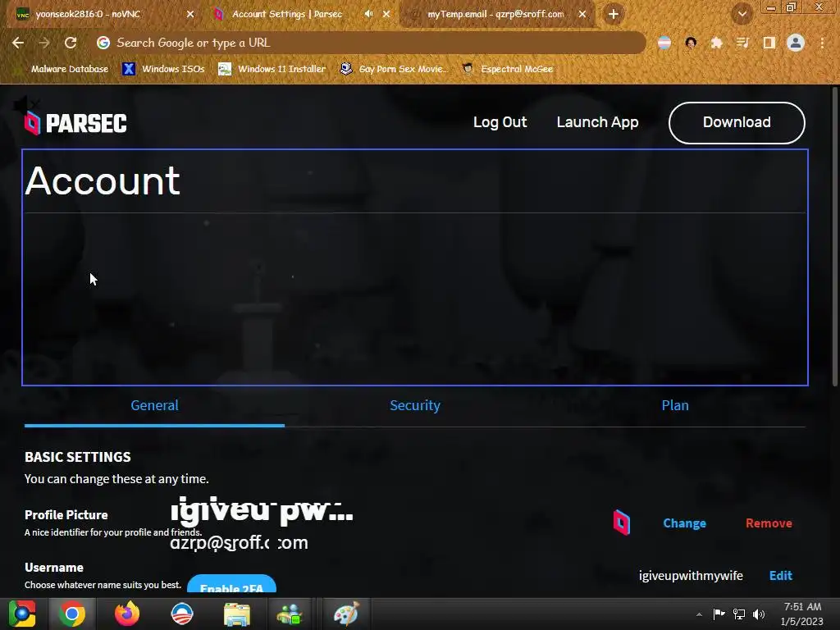The image size is (840, 630).
Task: Open the media control icon in toolbar
Action: [742, 43]
